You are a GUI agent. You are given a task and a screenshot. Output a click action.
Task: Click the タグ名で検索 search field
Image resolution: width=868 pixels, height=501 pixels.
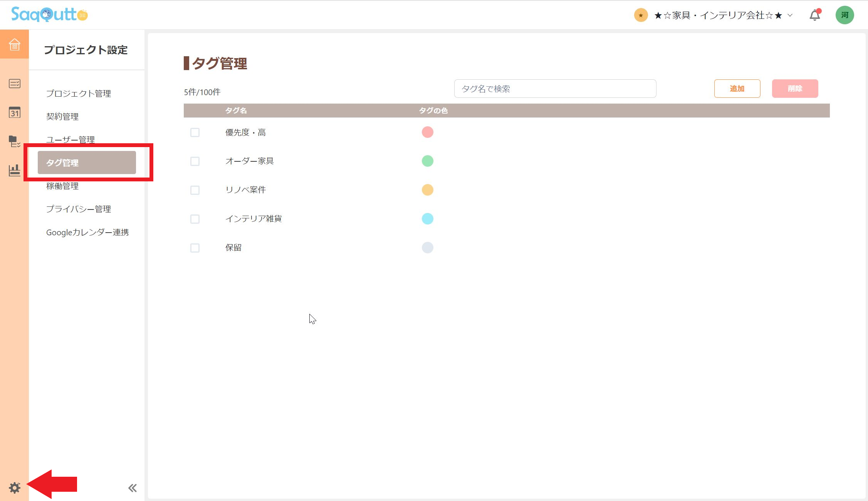pyautogui.click(x=555, y=88)
